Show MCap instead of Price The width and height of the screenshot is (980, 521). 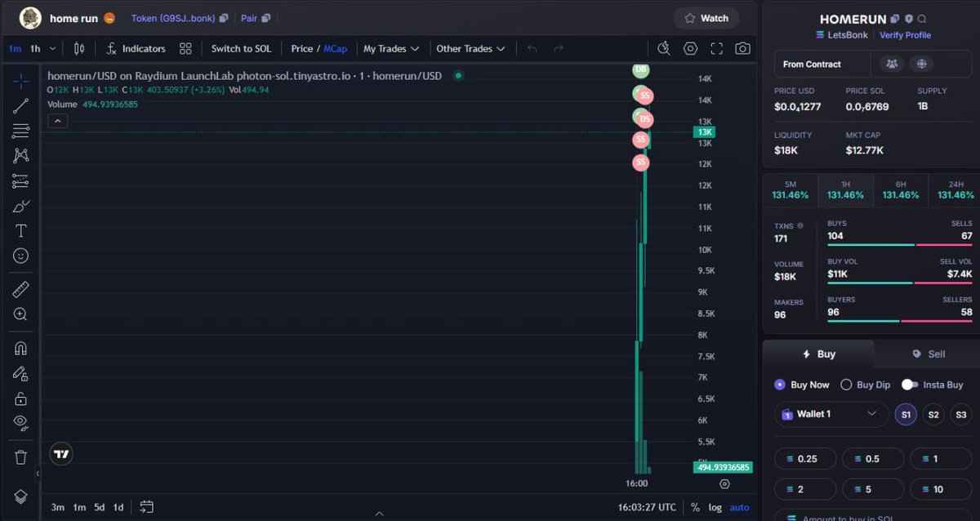(336, 49)
